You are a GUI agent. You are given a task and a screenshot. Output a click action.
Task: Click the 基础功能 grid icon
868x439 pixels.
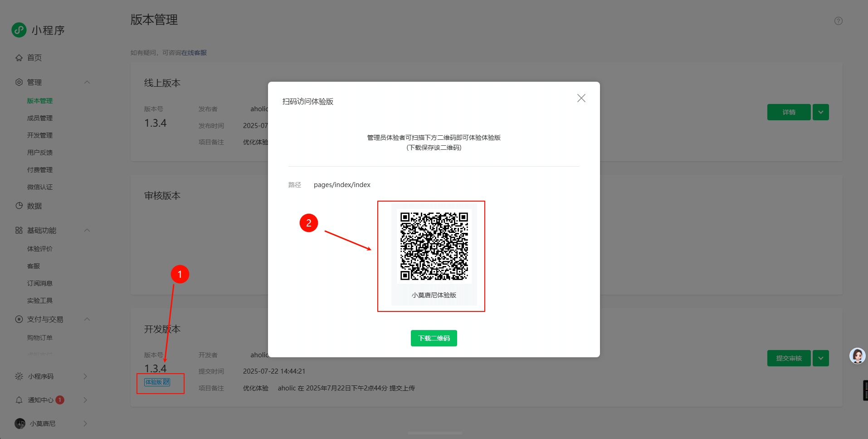19,230
